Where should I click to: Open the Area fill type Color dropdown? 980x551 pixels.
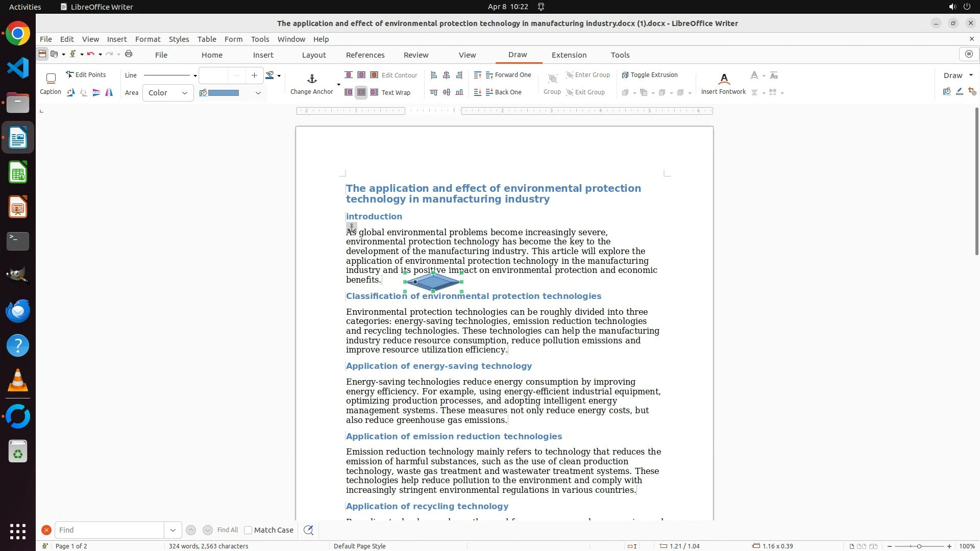point(168,93)
